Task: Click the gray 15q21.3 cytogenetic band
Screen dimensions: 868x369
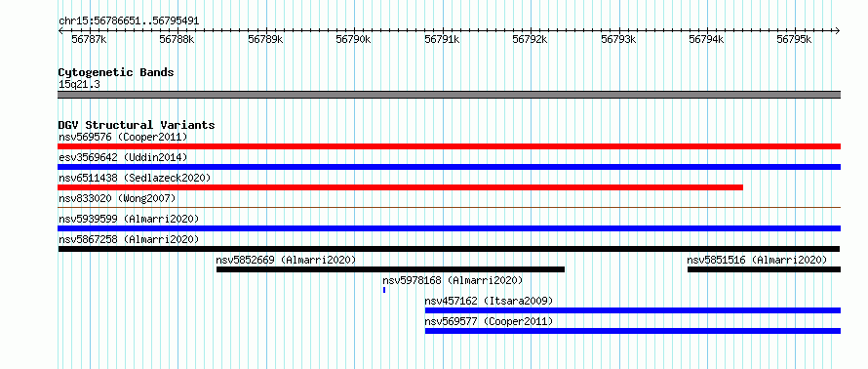Action: pos(449,95)
